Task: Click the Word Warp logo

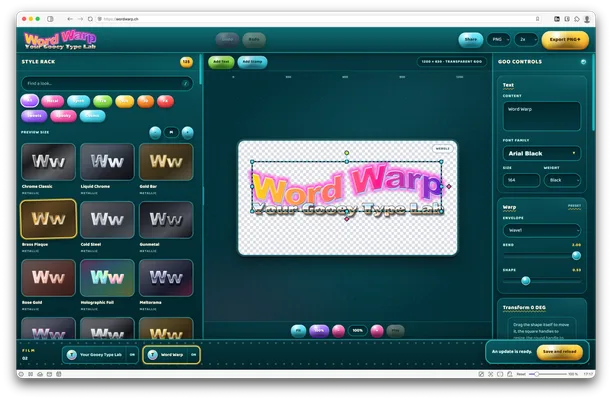Action: 60,40
